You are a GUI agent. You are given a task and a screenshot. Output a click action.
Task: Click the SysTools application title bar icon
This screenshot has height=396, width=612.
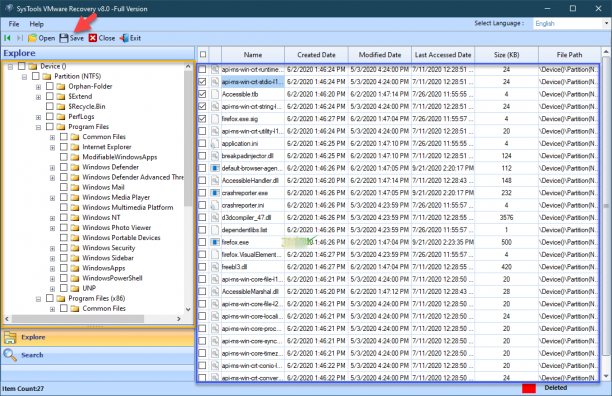coord(9,8)
